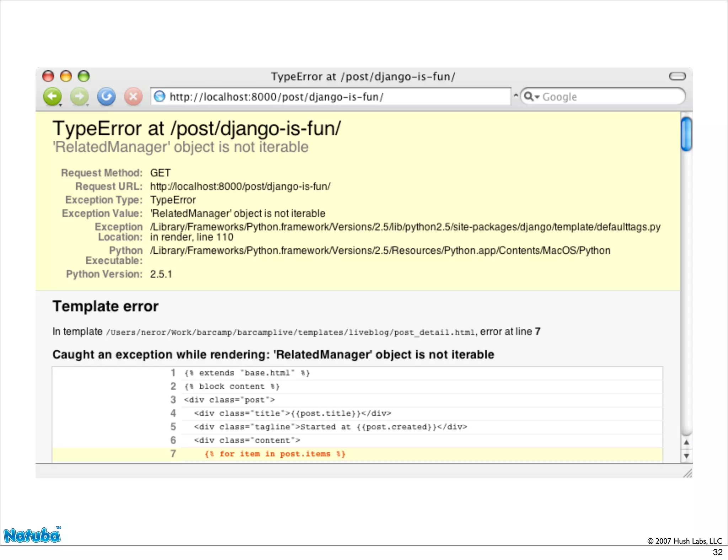Viewport: 728px width, 560px height.
Task: Click code line 6 div class content
Action: pyautogui.click(x=247, y=441)
